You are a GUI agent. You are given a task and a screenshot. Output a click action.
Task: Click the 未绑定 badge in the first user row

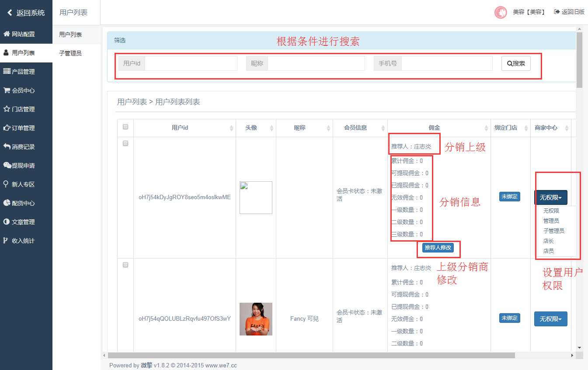tap(510, 197)
